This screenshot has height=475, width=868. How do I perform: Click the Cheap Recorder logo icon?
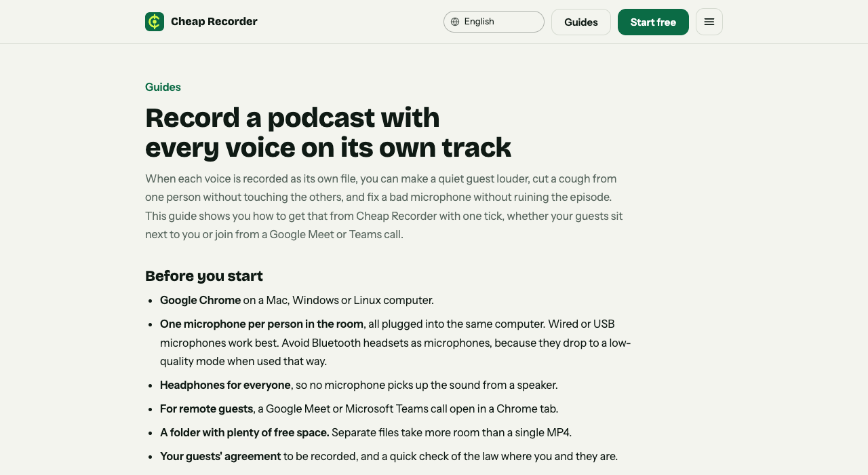[x=155, y=22]
